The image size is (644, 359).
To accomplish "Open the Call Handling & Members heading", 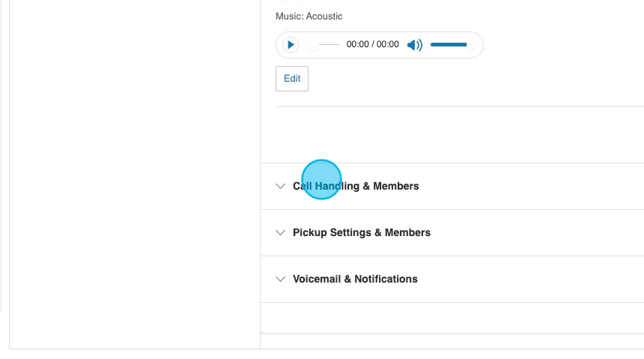I will point(356,186).
